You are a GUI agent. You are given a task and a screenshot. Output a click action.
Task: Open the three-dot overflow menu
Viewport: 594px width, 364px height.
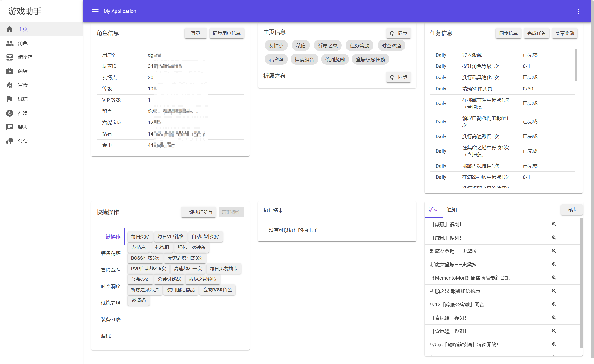(x=579, y=11)
